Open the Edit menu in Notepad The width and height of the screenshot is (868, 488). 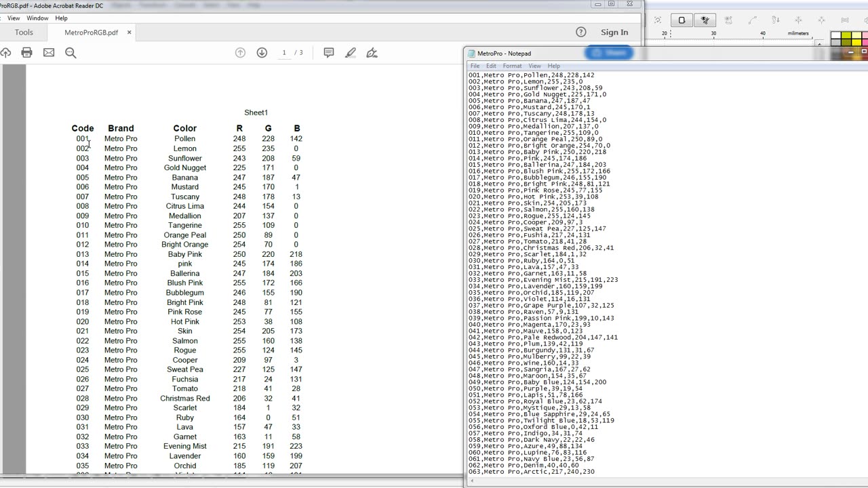pyautogui.click(x=491, y=66)
